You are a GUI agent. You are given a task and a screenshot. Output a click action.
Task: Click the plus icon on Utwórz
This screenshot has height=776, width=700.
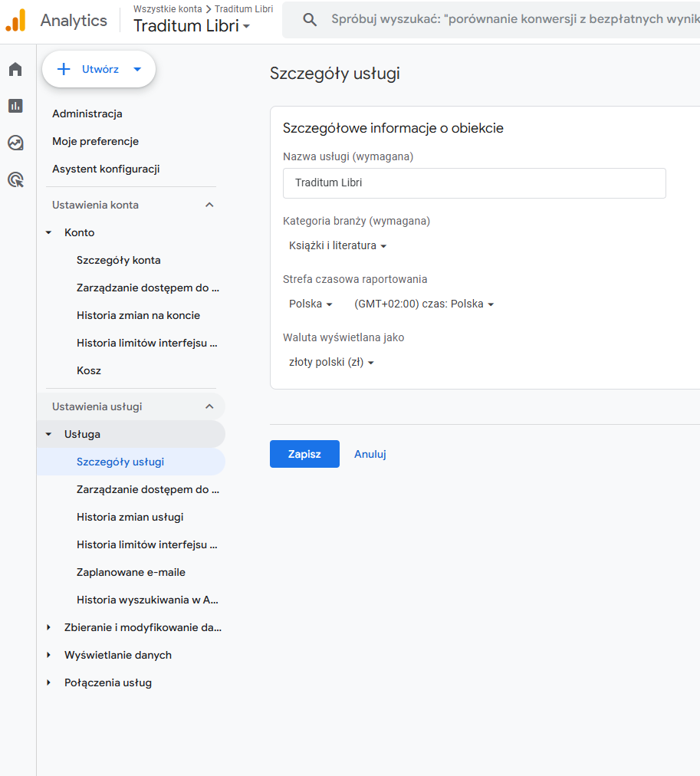(64, 70)
